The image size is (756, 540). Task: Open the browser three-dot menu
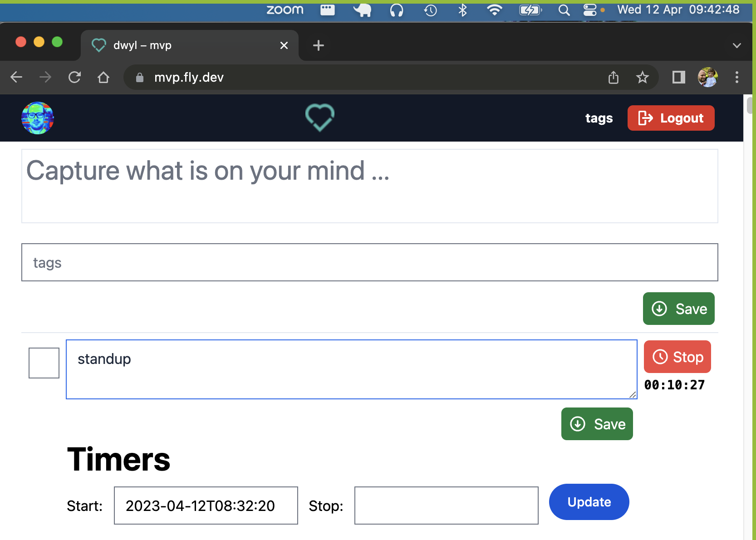coord(737,77)
